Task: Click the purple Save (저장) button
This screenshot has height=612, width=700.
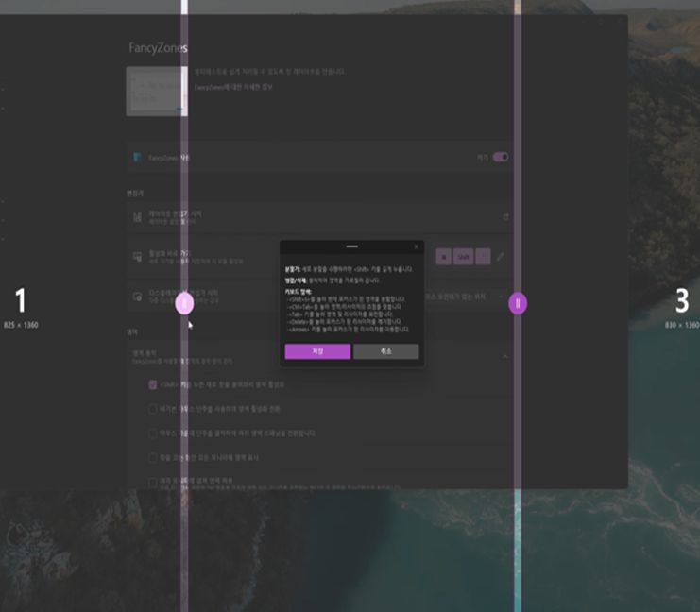Action: [x=317, y=351]
